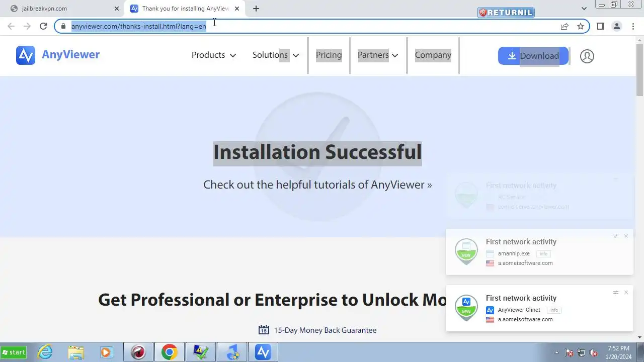This screenshot has width=644, height=362.
Task: Open the AnyViewer app in the taskbar
Action: (263, 352)
